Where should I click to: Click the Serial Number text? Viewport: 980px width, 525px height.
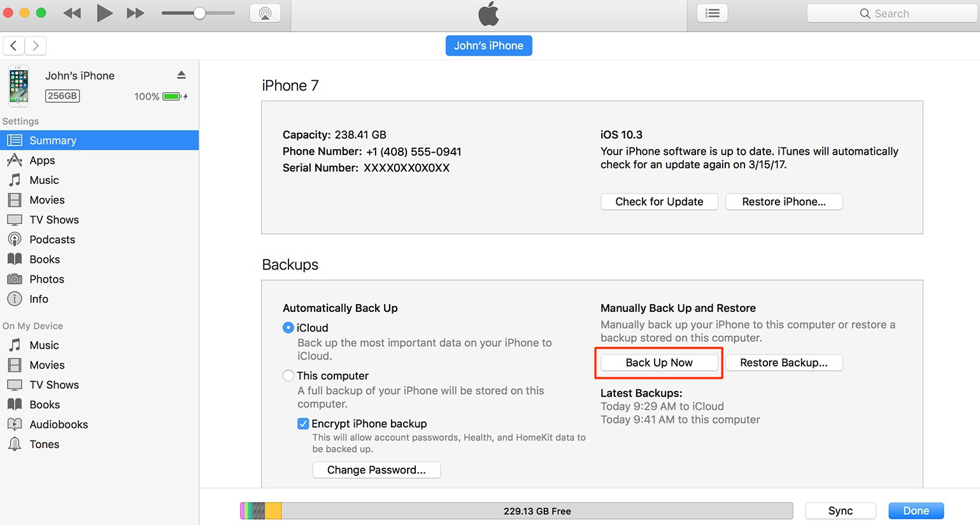[x=366, y=168]
